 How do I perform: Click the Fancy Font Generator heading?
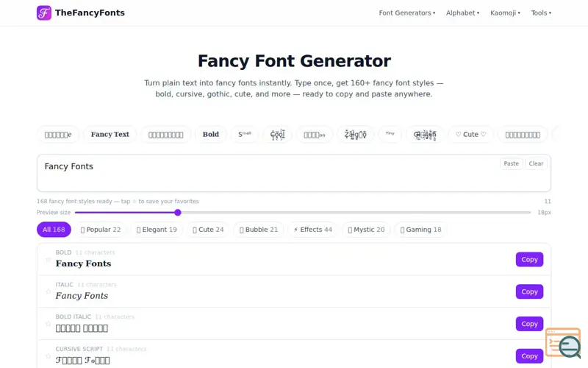(x=295, y=61)
